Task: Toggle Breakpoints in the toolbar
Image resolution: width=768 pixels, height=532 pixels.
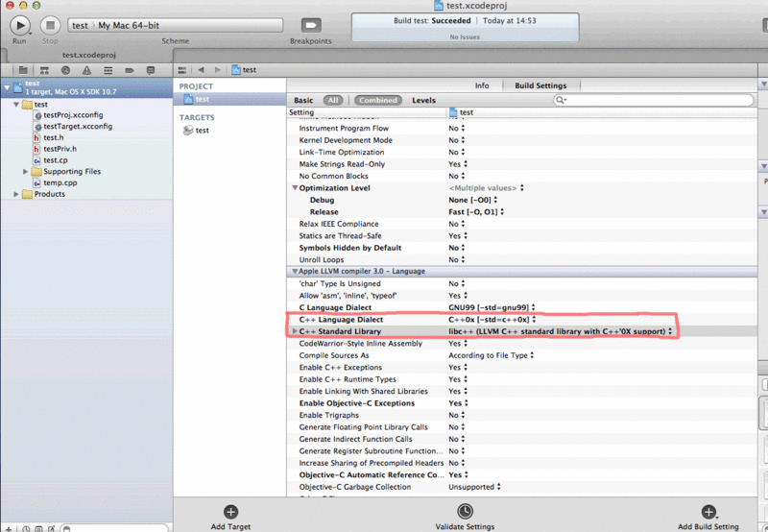Action: click(x=310, y=25)
